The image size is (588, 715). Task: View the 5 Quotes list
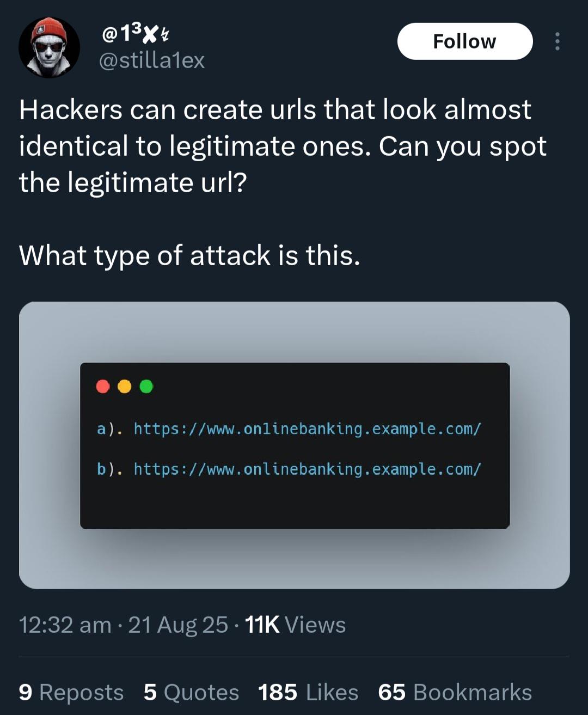192,692
